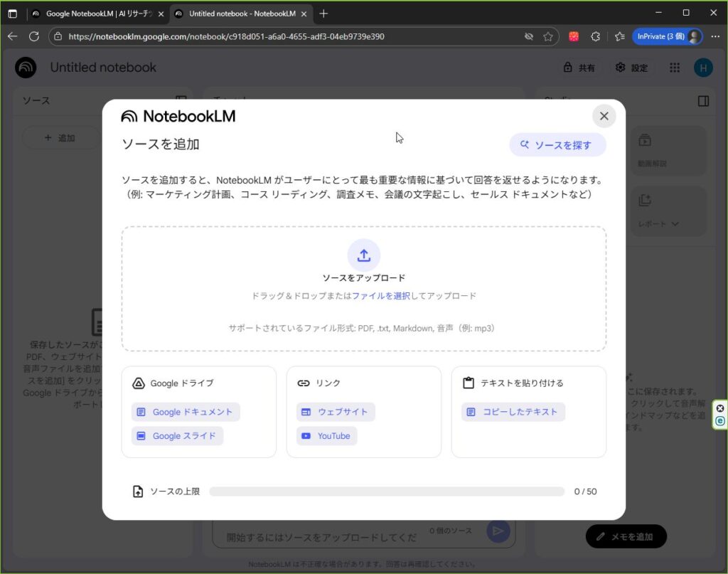
Task: Click the NotebookLM logo in the dialog
Action: click(x=178, y=116)
